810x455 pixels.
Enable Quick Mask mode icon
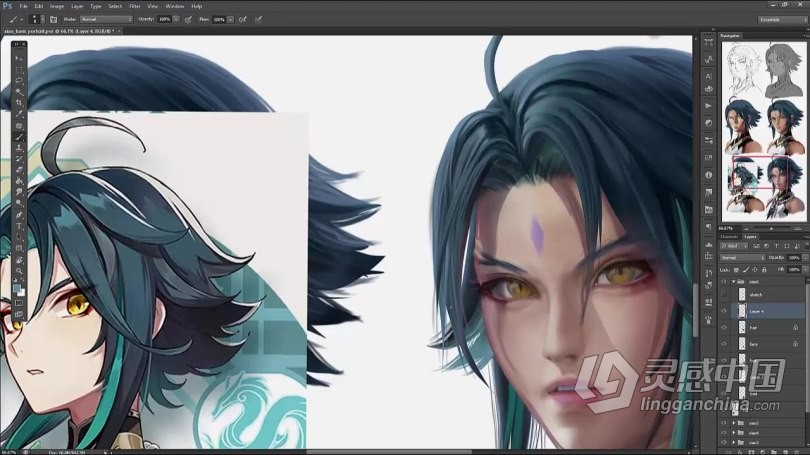(19, 303)
